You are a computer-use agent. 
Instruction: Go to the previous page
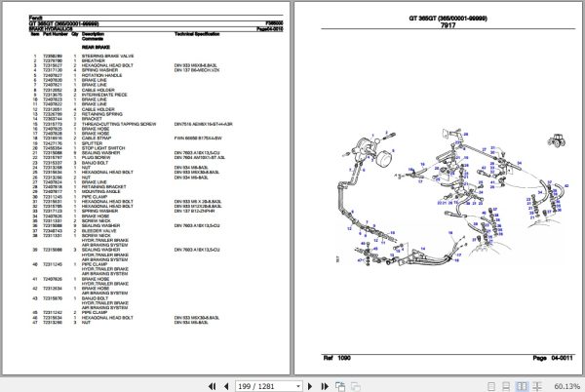coord(226,386)
